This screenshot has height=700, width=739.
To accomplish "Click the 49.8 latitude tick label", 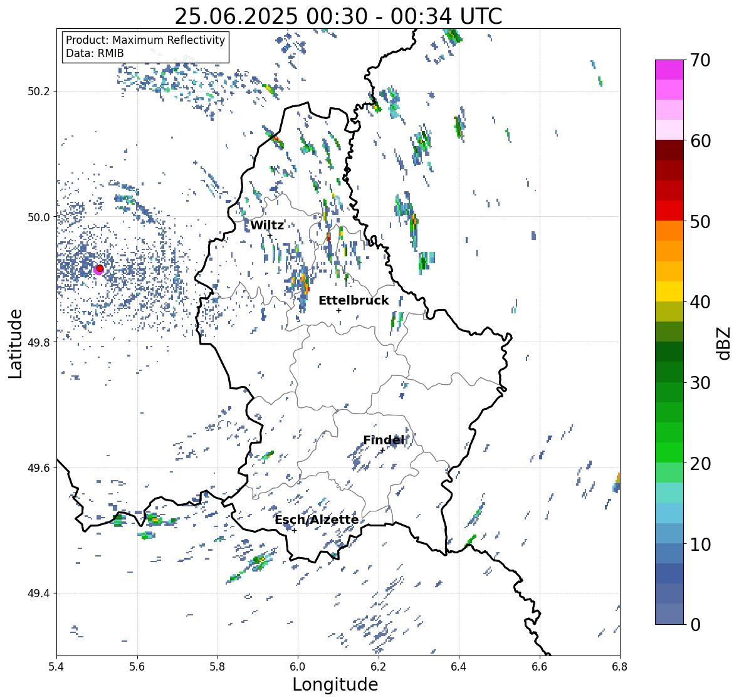I will click(39, 342).
